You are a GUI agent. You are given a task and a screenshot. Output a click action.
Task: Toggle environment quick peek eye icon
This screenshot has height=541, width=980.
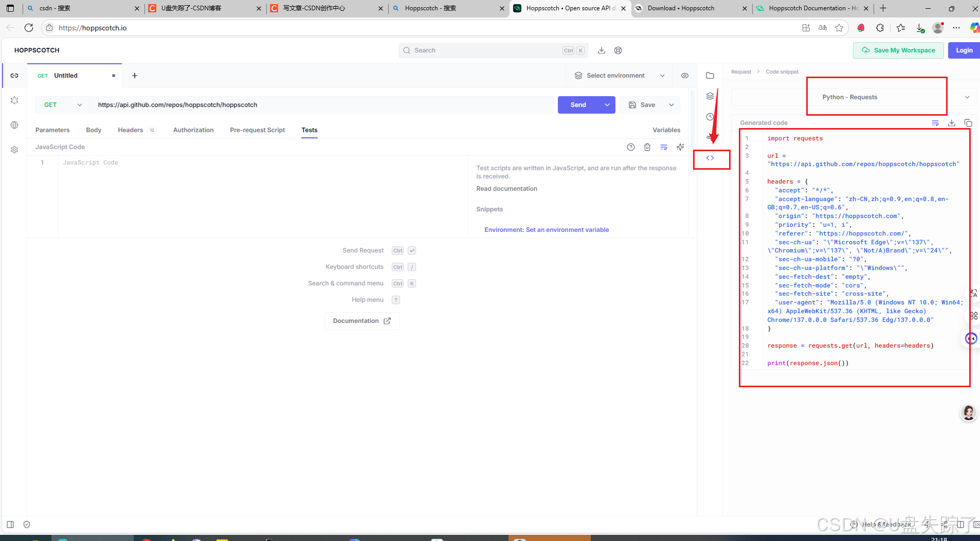(685, 76)
